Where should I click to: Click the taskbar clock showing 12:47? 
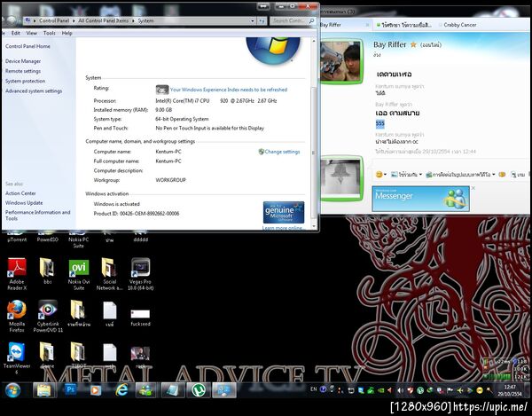coord(510,390)
